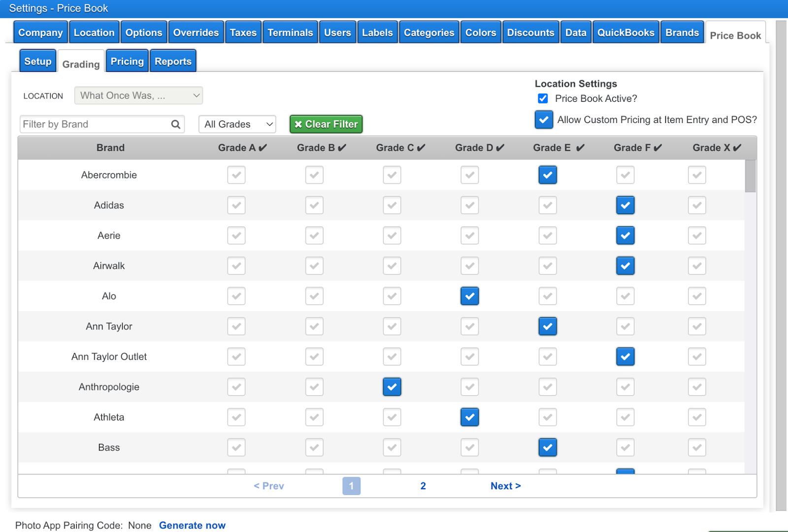The height and width of the screenshot is (532, 788).
Task: Open the Discounts tab
Action: tap(530, 32)
